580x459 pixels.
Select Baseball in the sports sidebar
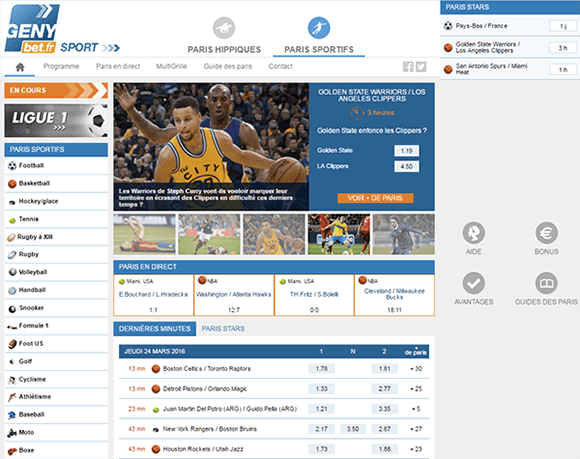coord(56,415)
